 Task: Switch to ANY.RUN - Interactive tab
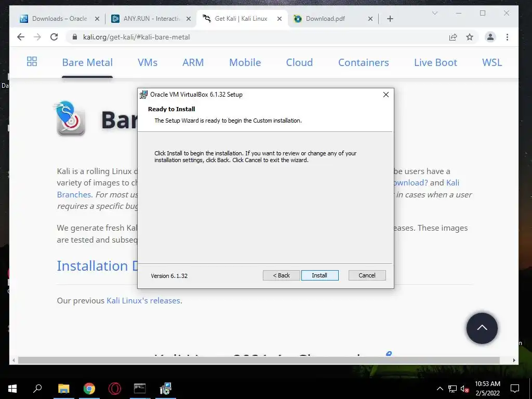pyautogui.click(x=151, y=19)
